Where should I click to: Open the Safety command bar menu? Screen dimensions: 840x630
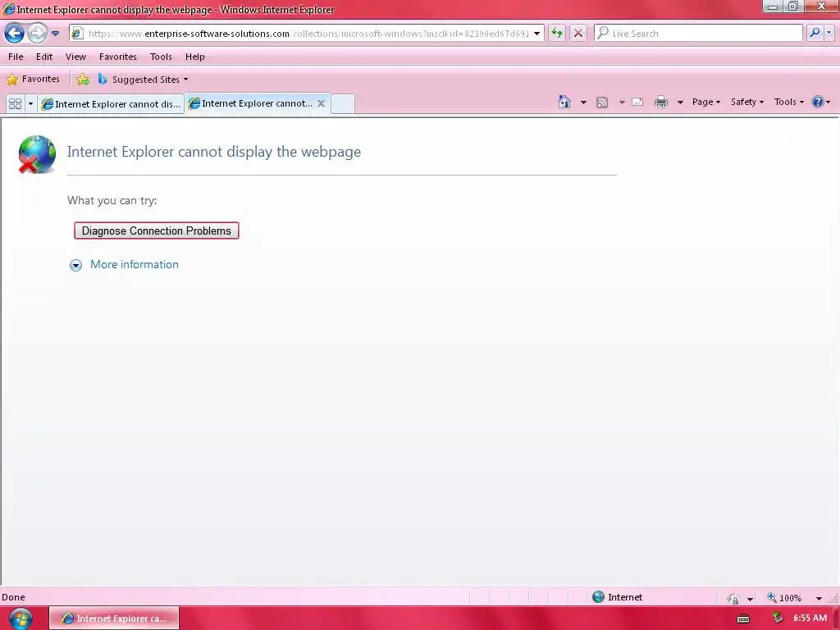tap(747, 102)
